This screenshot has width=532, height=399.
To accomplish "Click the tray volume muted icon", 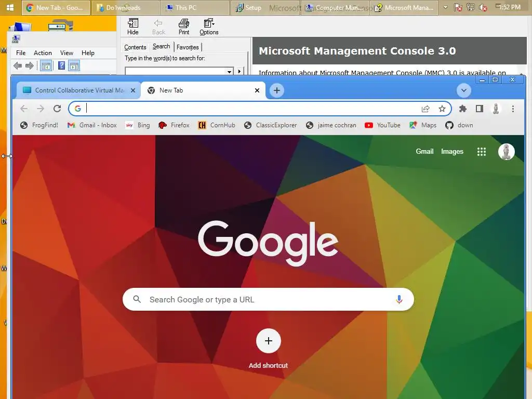I will (483, 7).
